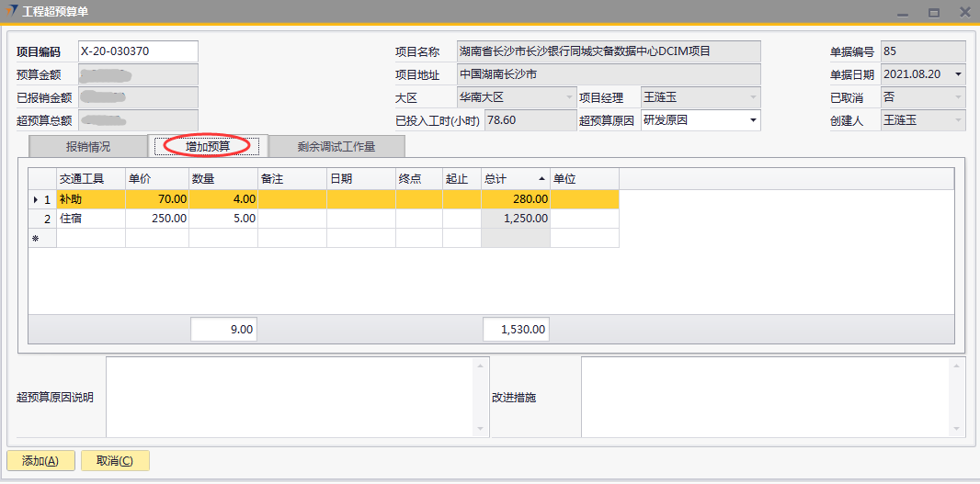Click the app logo icon in title bar
Screen dimensions: 980x484
pos(11,12)
